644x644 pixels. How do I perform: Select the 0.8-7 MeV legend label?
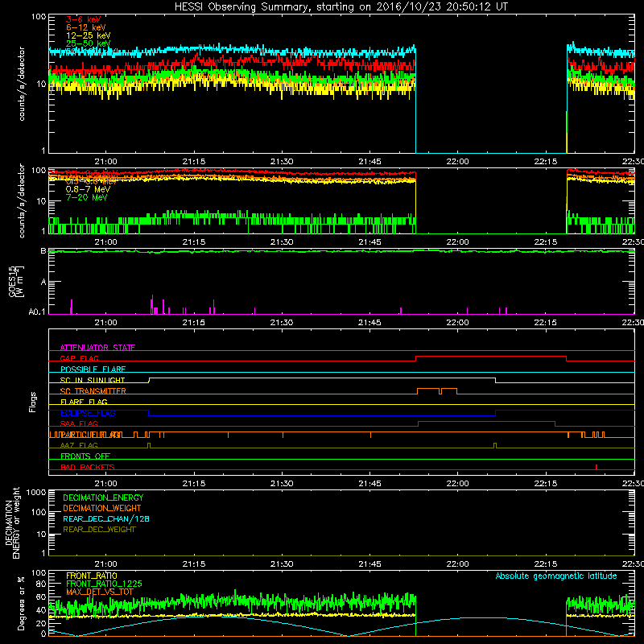[x=88, y=189]
